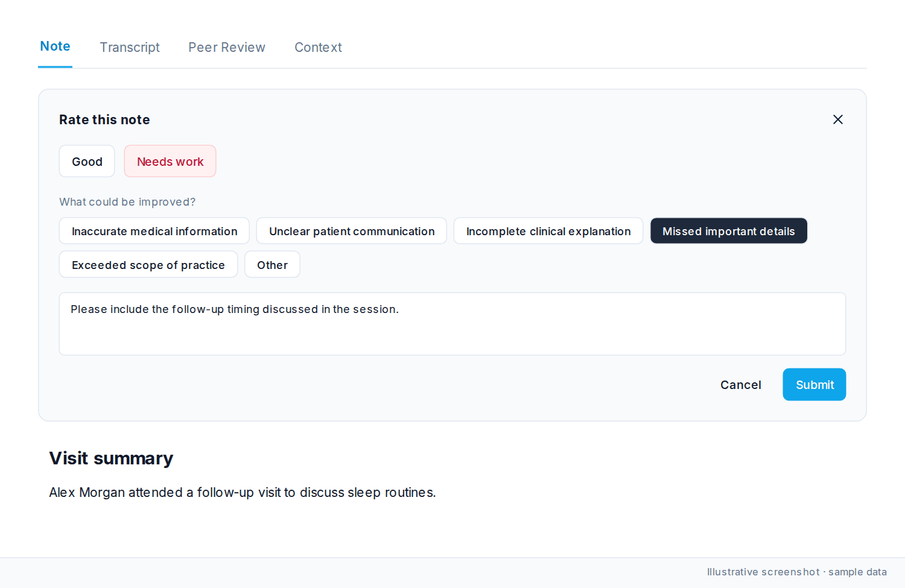Image resolution: width=905 pixels, height=588 pixels.
Task: Click the Rate this note title
Action: [104, 119]
